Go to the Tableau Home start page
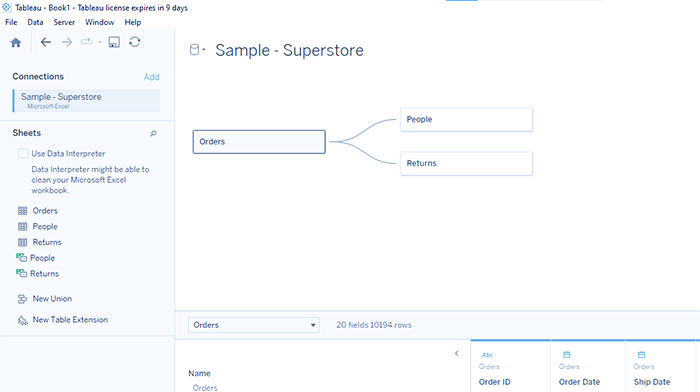This screenshot has width=700, height=392. tap(16, 42)
